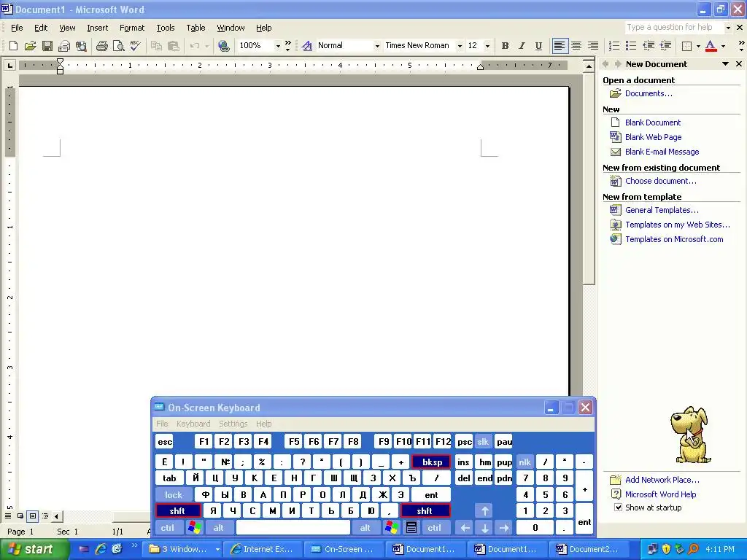Screen dimensions: 747x560
Task: Open the Font Color dropdown arrow
Action: (x=723, y=46)
